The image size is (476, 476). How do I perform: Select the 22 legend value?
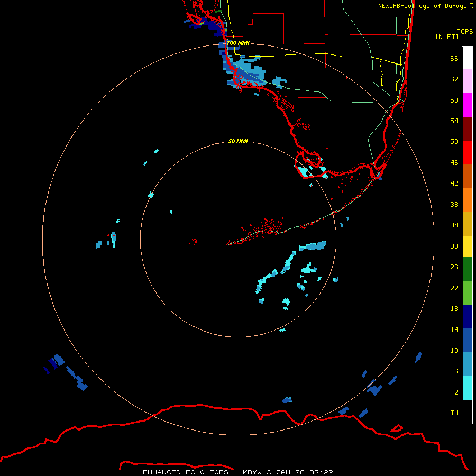pyautogui.click(x=454, y=288)
